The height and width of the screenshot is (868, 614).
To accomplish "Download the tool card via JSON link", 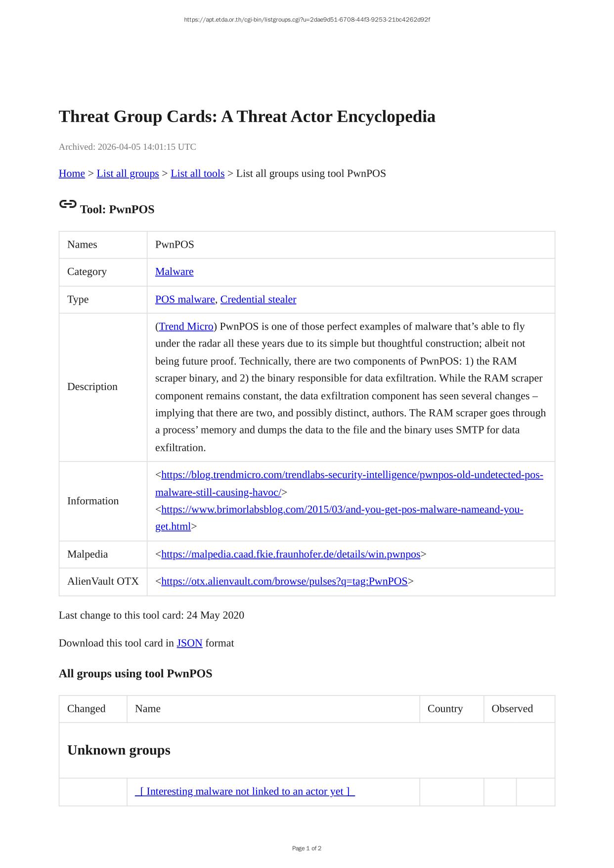I will tap(189, 643).
